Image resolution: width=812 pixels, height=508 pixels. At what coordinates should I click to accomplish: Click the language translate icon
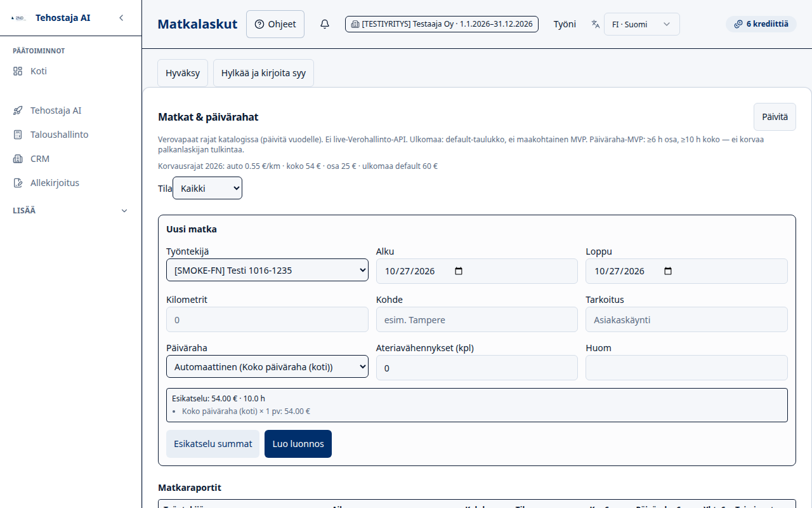pyautogui.click(x=595, y=24)
